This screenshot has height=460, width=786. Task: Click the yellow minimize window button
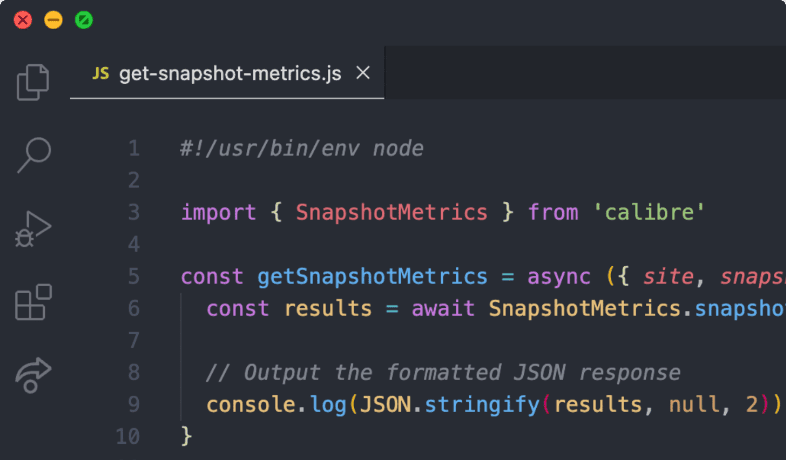[53, 19]
